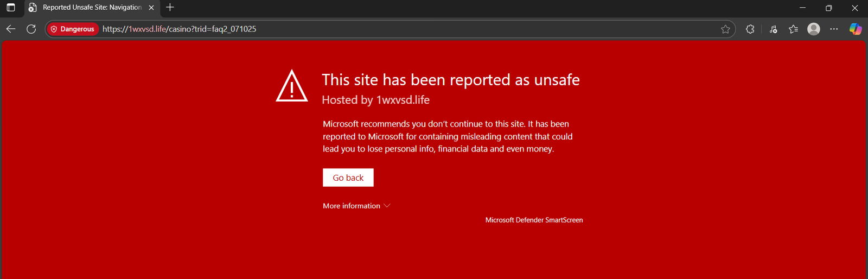This screenshot has height=279, width=868.
Task: Click the browser back arrow
Action: pyautogui.click(x=11, y=29)
